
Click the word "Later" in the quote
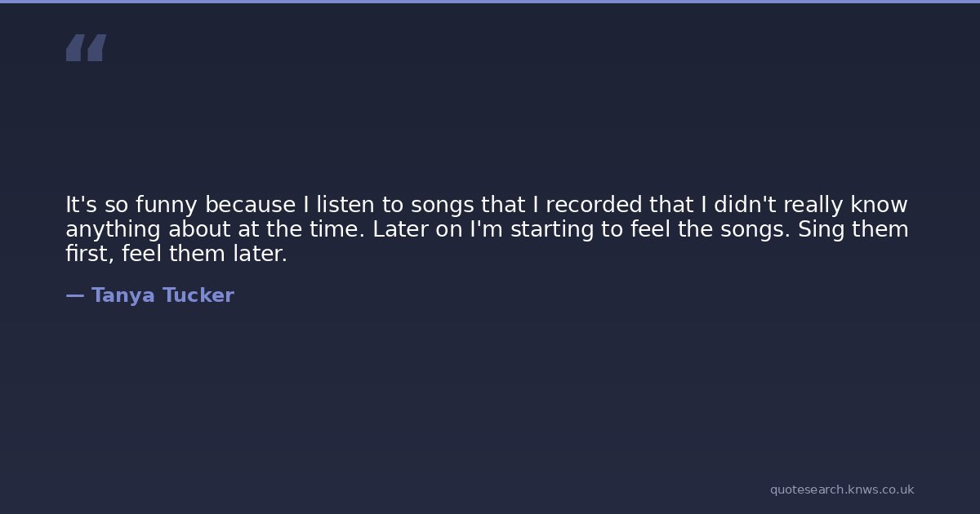400,229
